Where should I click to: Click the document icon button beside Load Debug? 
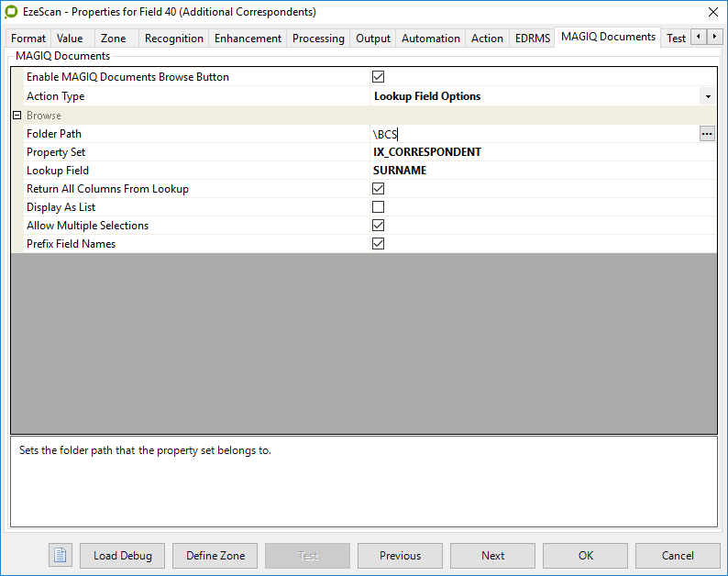point(61,555)
